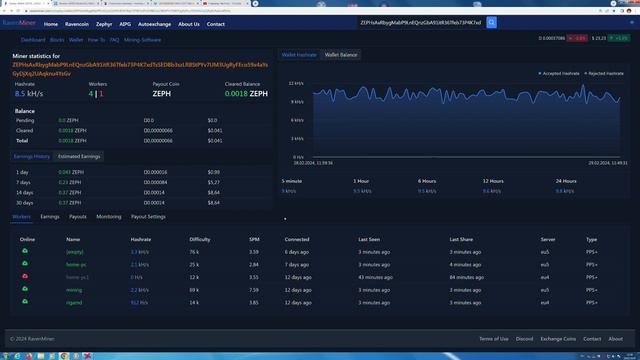Click worker name rigamd
Screen dimensions: 640x360
coord(74,302)
